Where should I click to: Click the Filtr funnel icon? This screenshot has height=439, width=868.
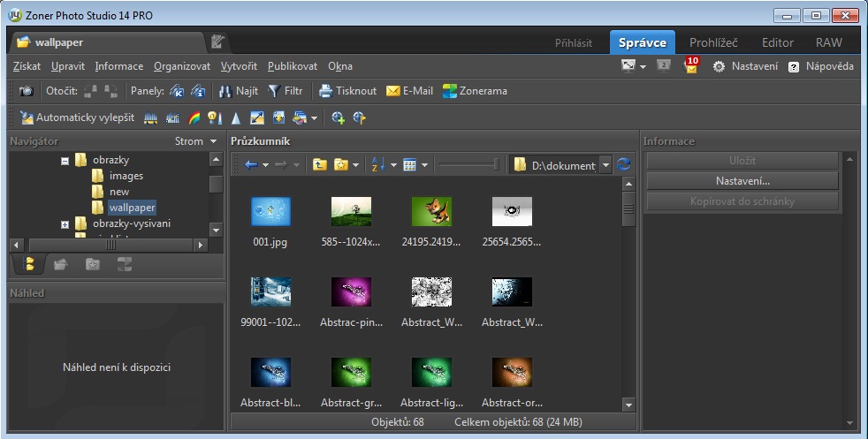coord(274,91)
